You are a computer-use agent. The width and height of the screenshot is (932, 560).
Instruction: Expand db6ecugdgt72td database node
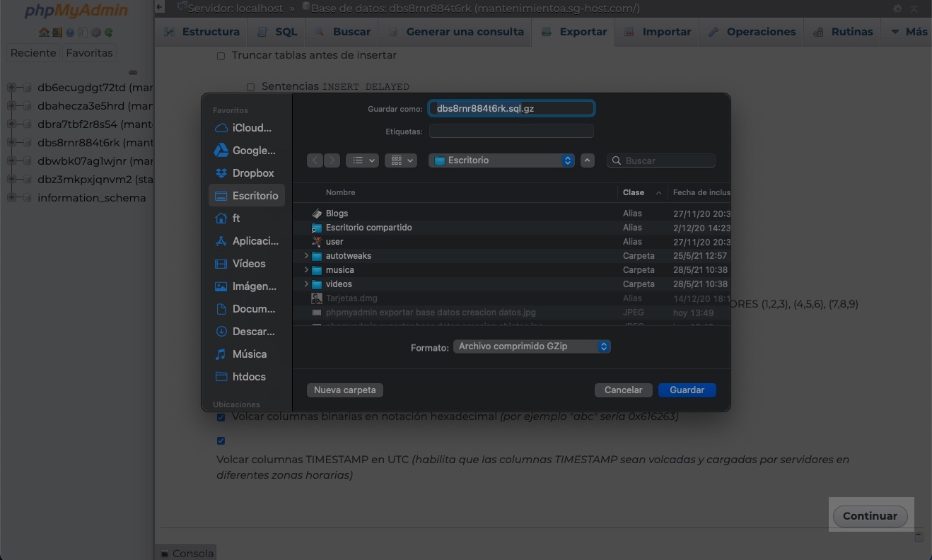[11, 88]
